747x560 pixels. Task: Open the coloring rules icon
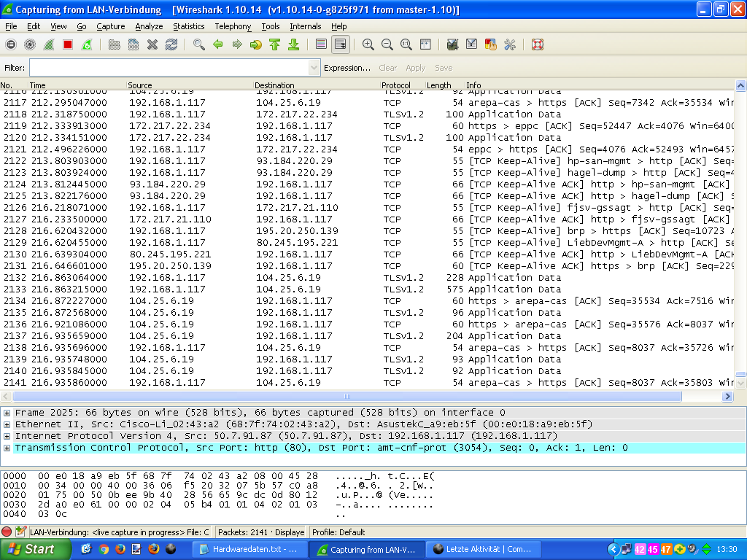coord(491,44)
